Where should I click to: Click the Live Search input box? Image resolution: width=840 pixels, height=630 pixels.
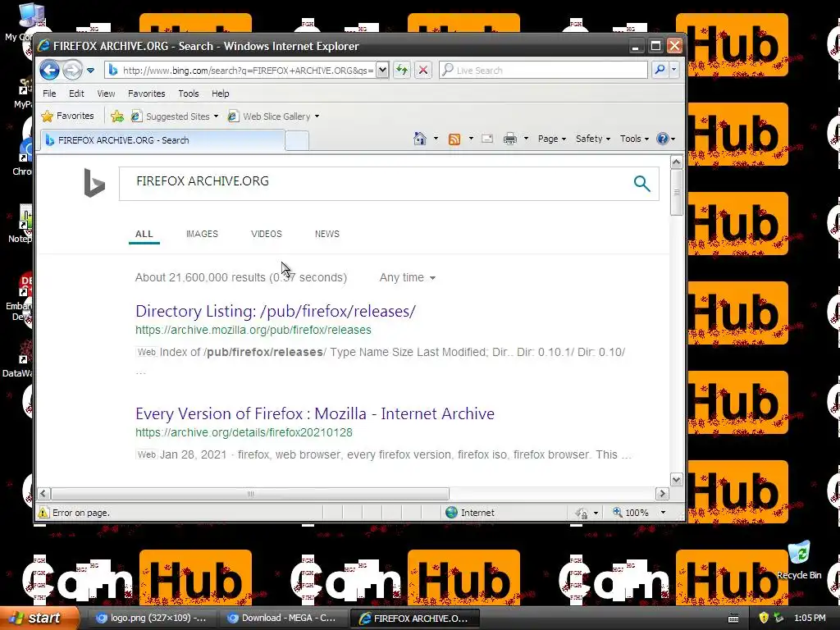tap(543, 71)
